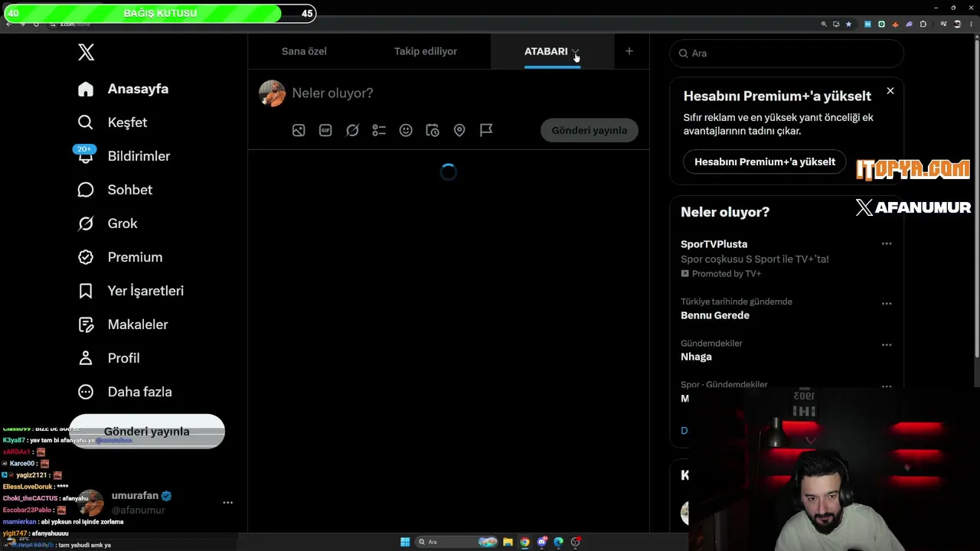Open the browser zoom magnifier icon
The width and height of the screenshot is (980, 551).
point(824,24)
